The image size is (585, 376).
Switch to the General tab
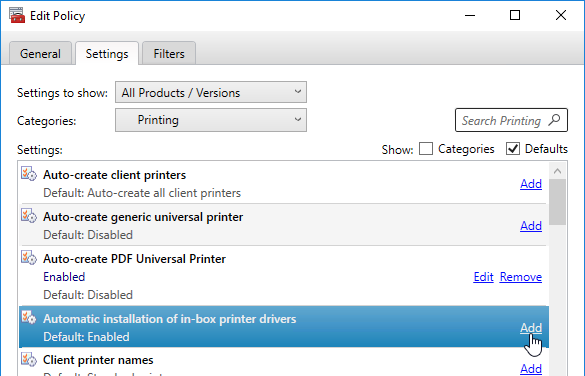point(40,53)
